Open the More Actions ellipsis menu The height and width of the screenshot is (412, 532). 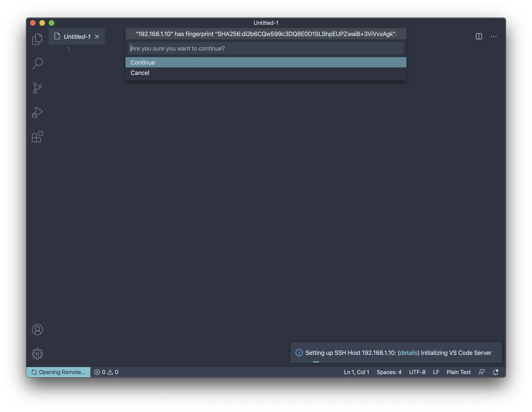click(x=493, y=36)
